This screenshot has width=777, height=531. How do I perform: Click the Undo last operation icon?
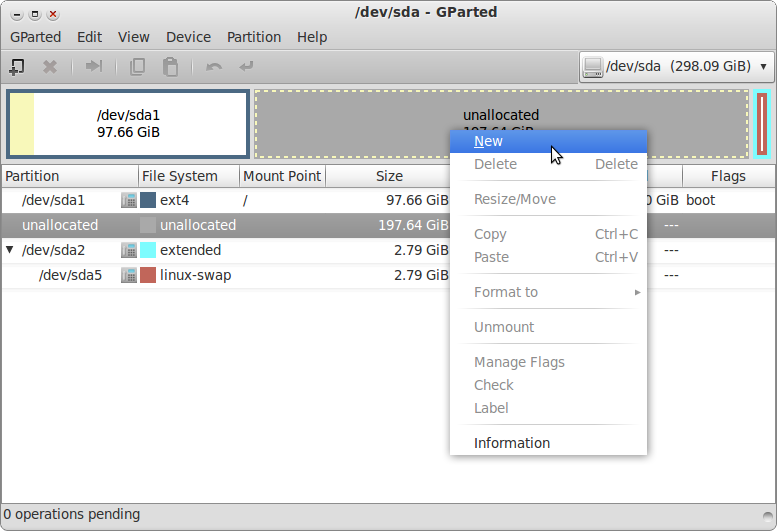(214, 66)
